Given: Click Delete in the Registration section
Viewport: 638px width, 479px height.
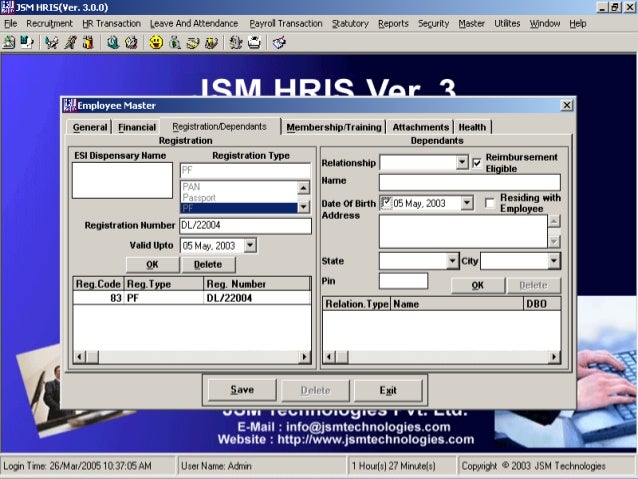Looking at the screenshot, I should 208,265.
